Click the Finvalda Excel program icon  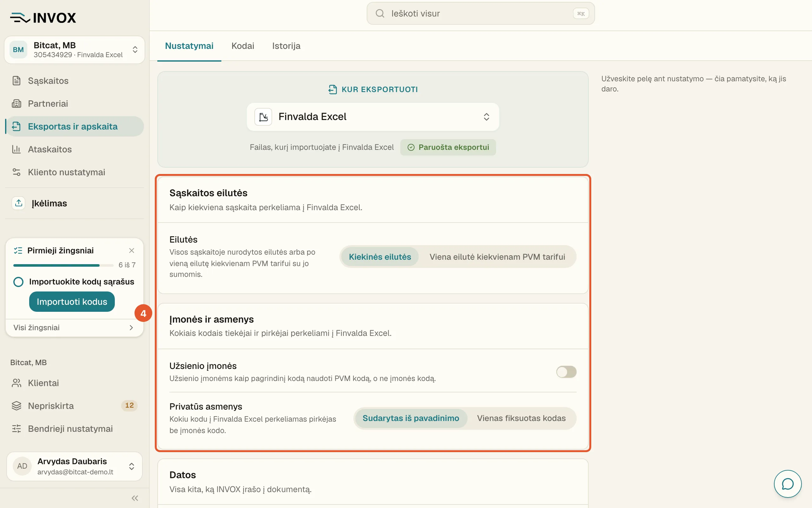(263, 117)
